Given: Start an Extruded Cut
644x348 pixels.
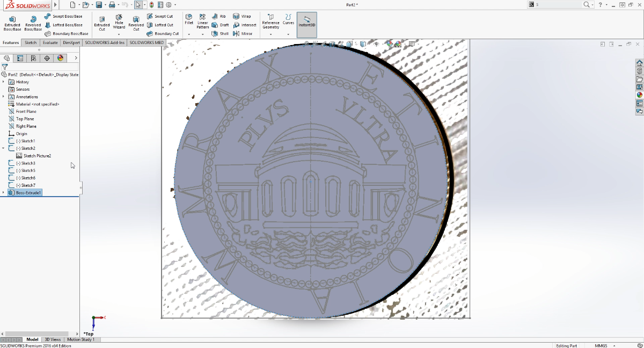Looking at the screenshot, I should 102,24.
